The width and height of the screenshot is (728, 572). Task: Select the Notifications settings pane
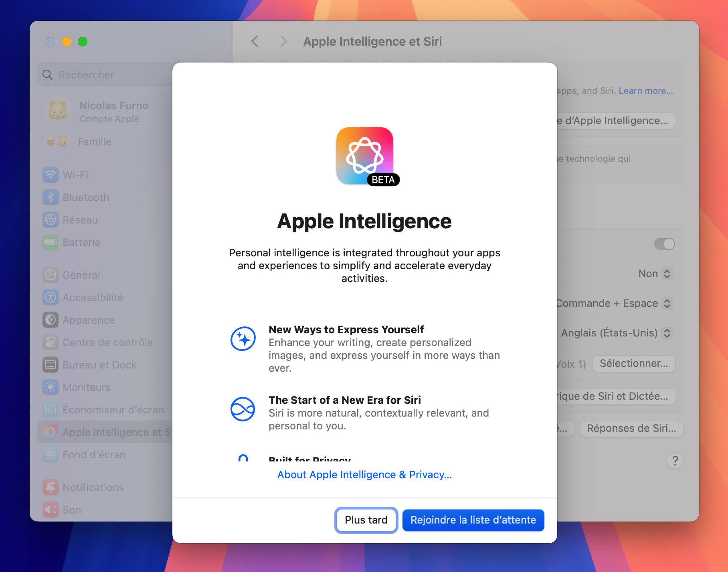tap(93, 487)
